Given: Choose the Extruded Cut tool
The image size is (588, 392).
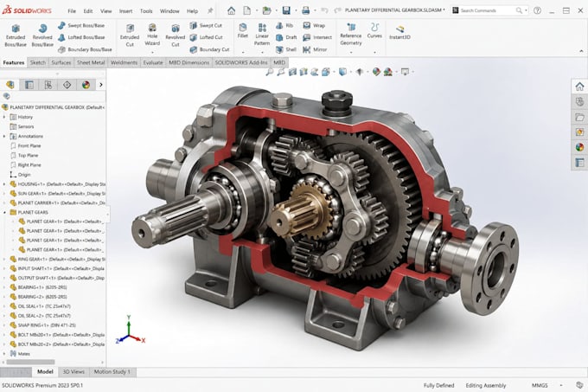Looking at the screenshot, I should tap(130, 35).
